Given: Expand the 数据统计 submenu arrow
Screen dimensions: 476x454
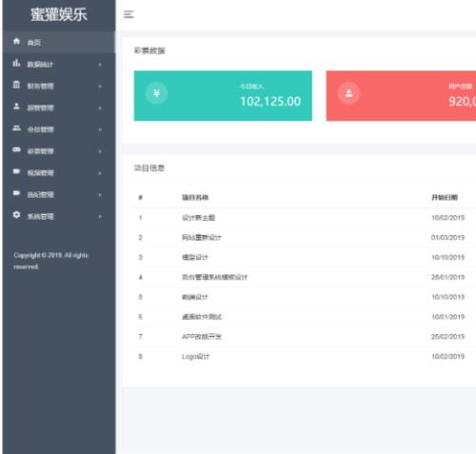Looking at the screenshot, I should 100,65.
